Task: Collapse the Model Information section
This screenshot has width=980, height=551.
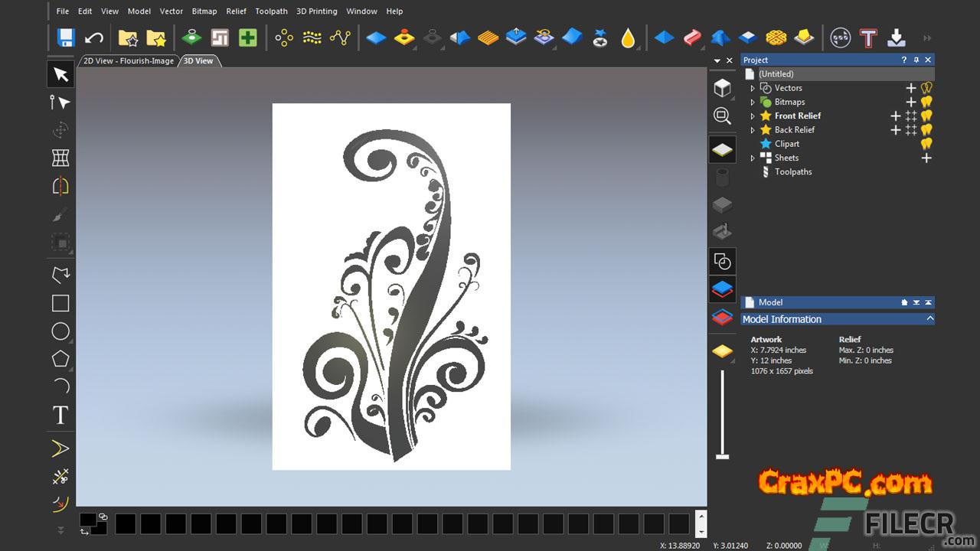Action: point(929,319)
